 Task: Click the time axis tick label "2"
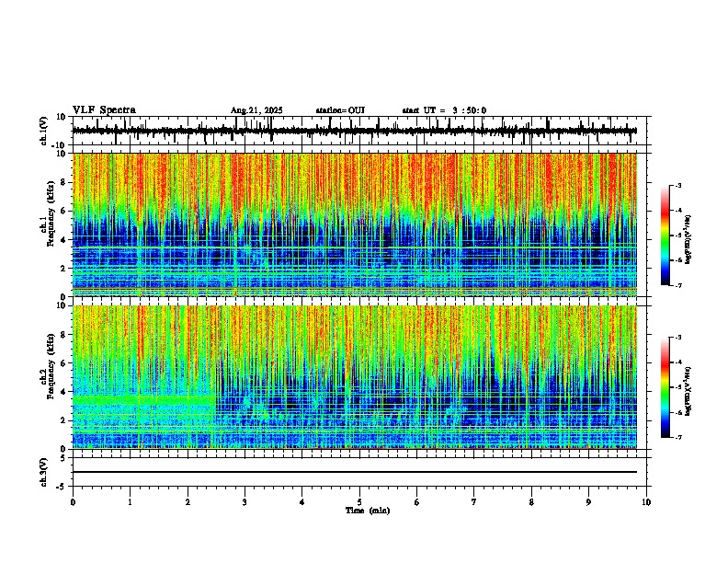tap(188, 501)
